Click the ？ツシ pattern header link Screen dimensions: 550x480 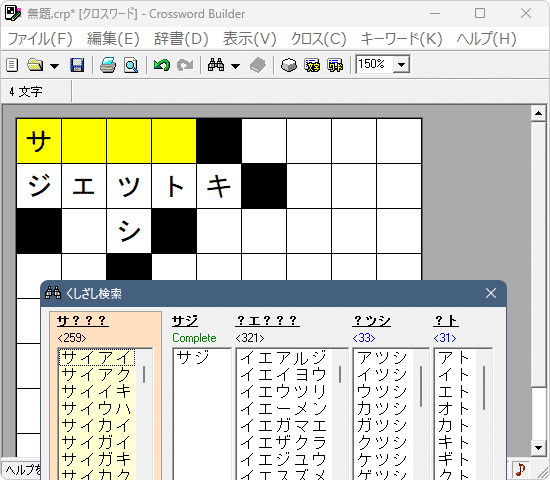[371, 320]
